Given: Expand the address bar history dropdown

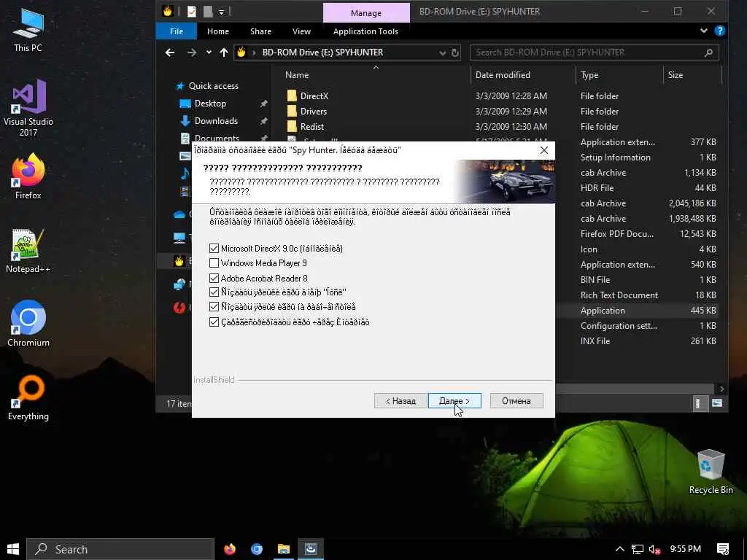Looking at the screenshot, I should (x=443, y=52).
